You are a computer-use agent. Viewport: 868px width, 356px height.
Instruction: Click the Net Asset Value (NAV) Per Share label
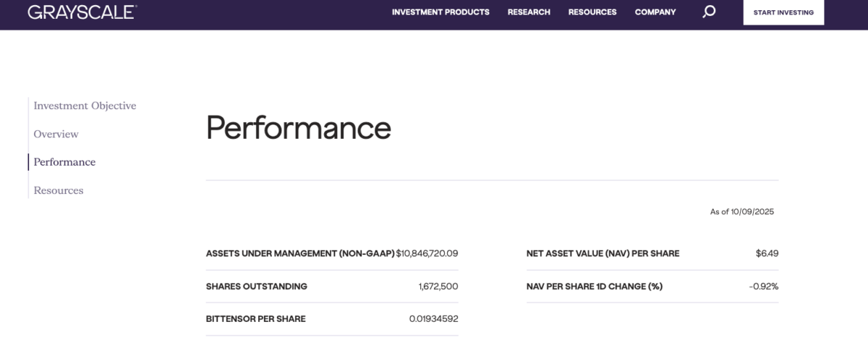(603, 253)
